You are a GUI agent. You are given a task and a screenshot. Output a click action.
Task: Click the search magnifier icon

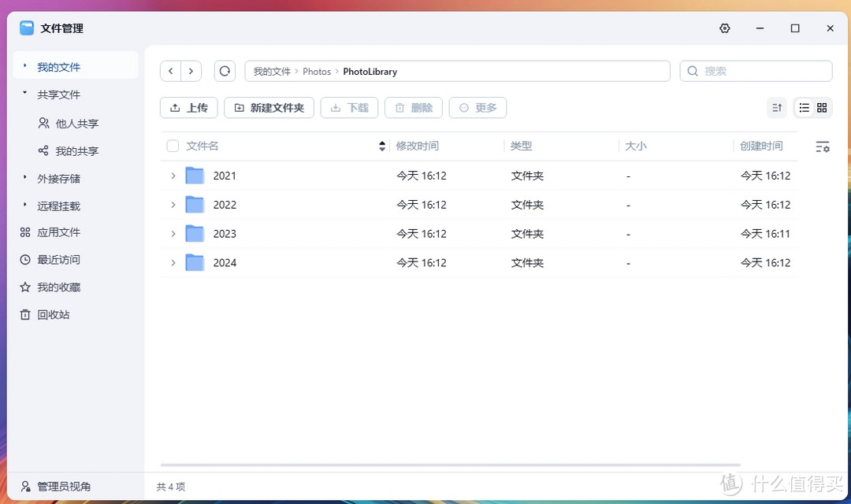click(x=692, y=71)
